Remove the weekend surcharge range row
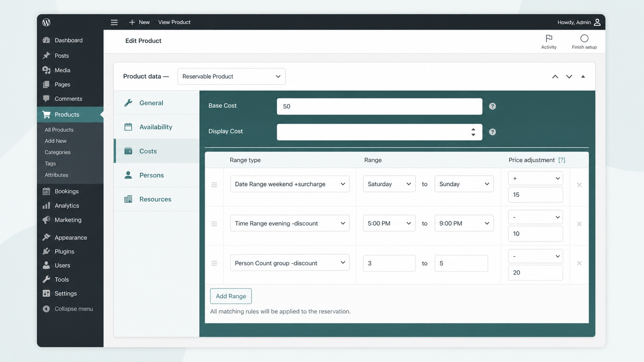 tap(579, 185)
